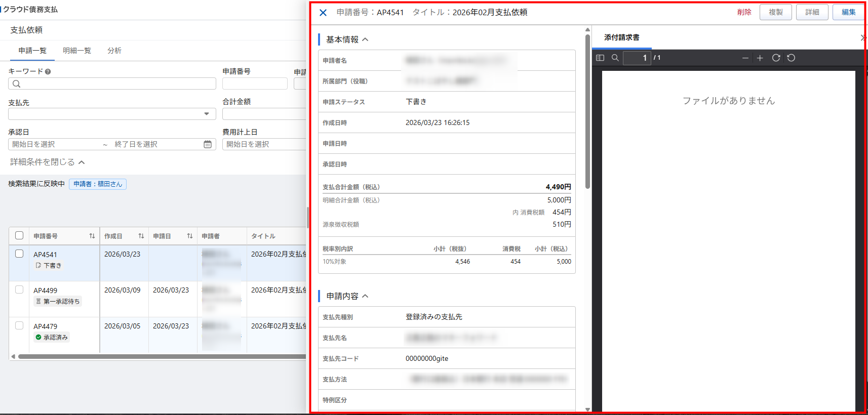Collapse the 基本情報 section

click(365, 39)
